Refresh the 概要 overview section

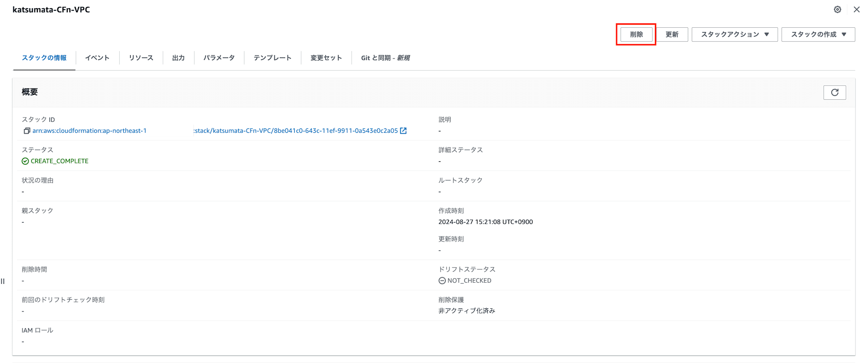pyautogui.click(x=835, y=92)
